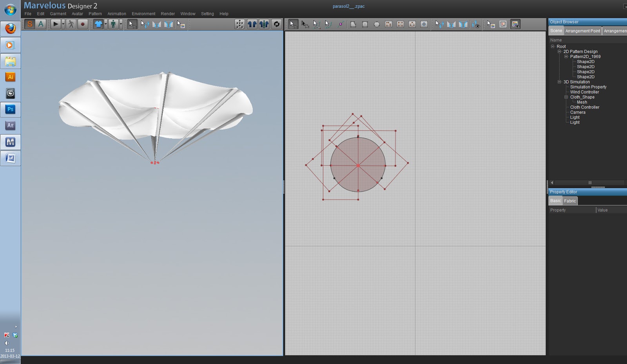
Task: Select the Polygon pattern creation tool
Action: click(x=353, y=24)
